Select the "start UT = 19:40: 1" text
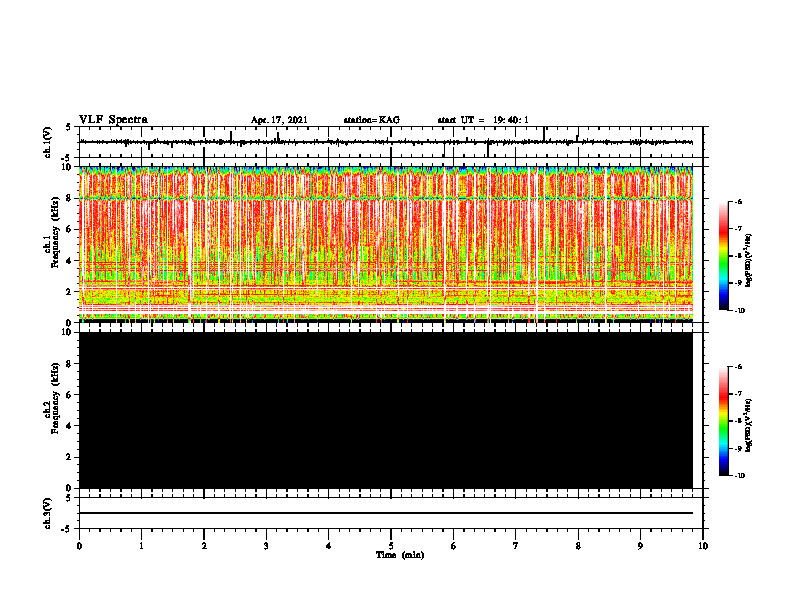The image size is (792, 612). pos(483,120)
